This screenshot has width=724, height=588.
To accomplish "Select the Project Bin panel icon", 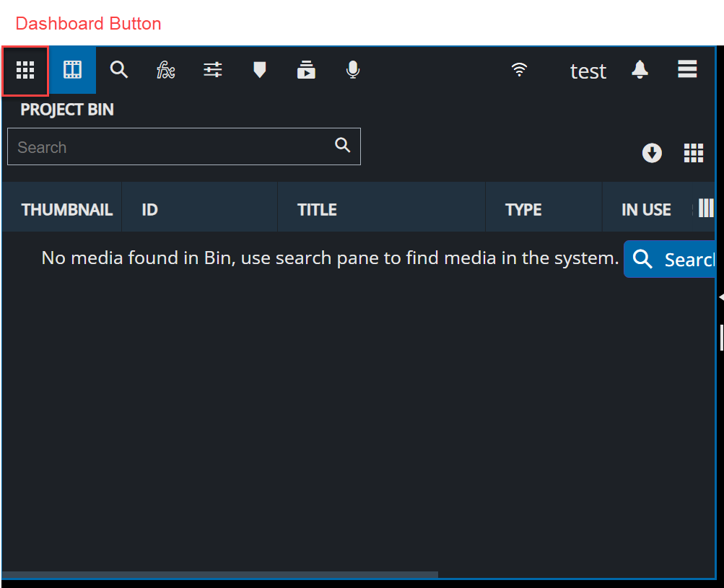I will pos(72,70).
